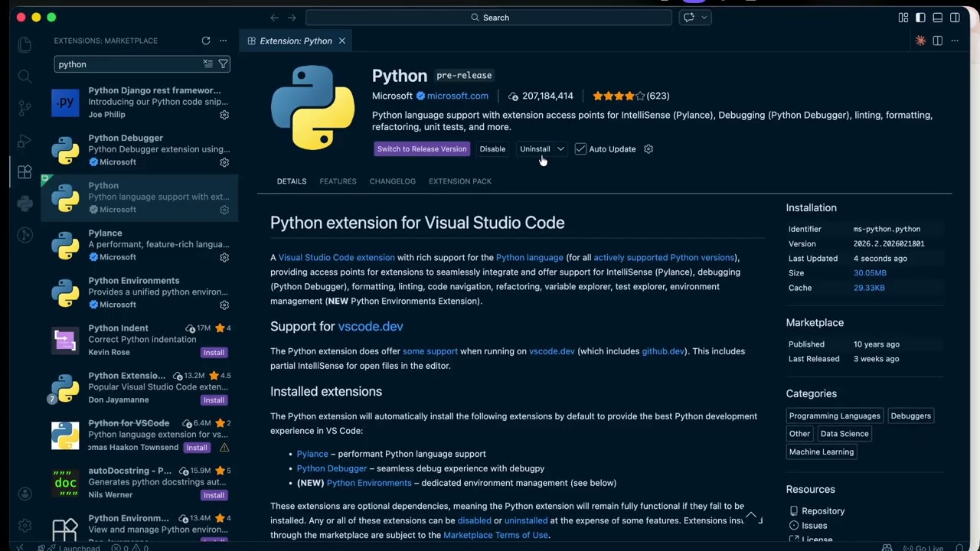
Task: Toggle the secondary side bar visibility
Action: point(955,18)
